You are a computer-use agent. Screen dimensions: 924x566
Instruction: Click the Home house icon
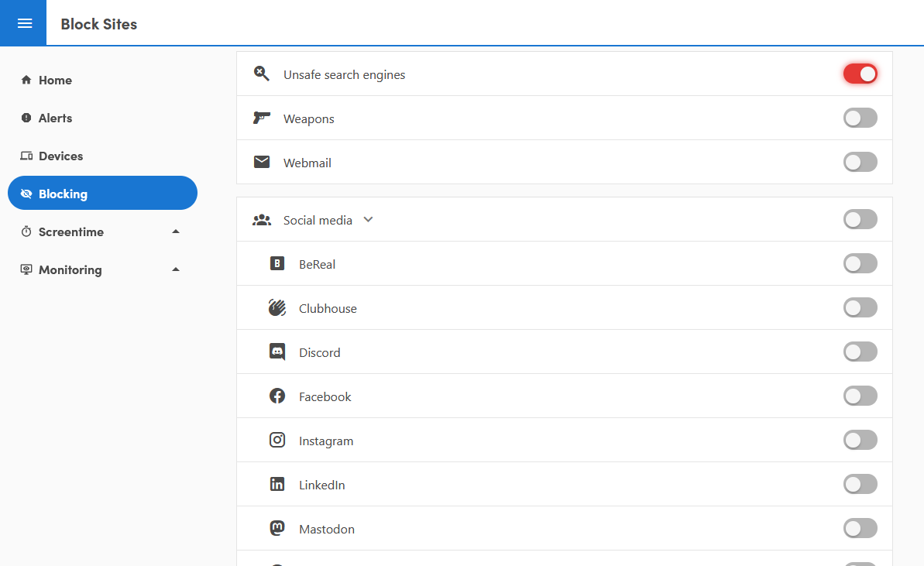pos(26,80)
